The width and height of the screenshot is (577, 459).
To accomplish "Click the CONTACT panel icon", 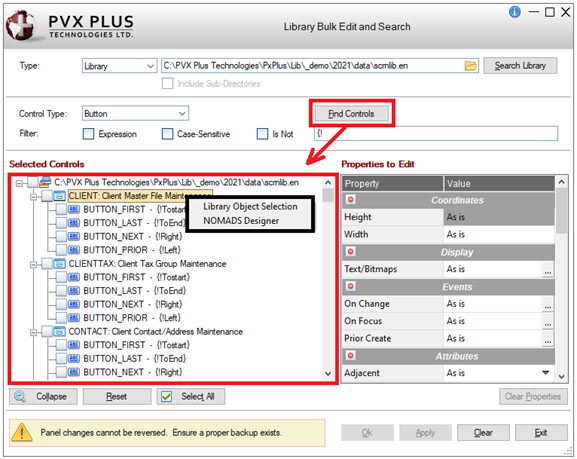I will pos(59,332).
